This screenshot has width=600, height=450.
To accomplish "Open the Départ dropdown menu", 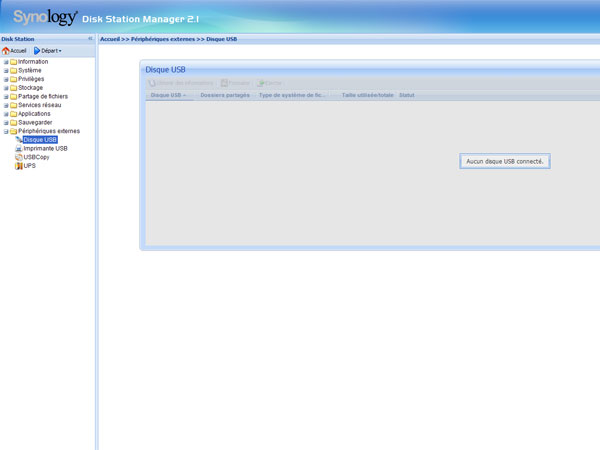I will 48,51.
